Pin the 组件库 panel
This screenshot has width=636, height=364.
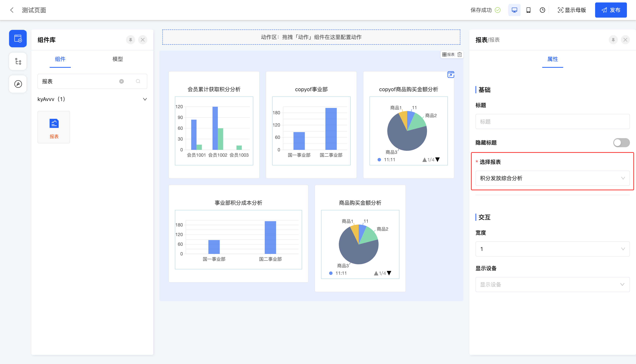[x=130, y=40]
